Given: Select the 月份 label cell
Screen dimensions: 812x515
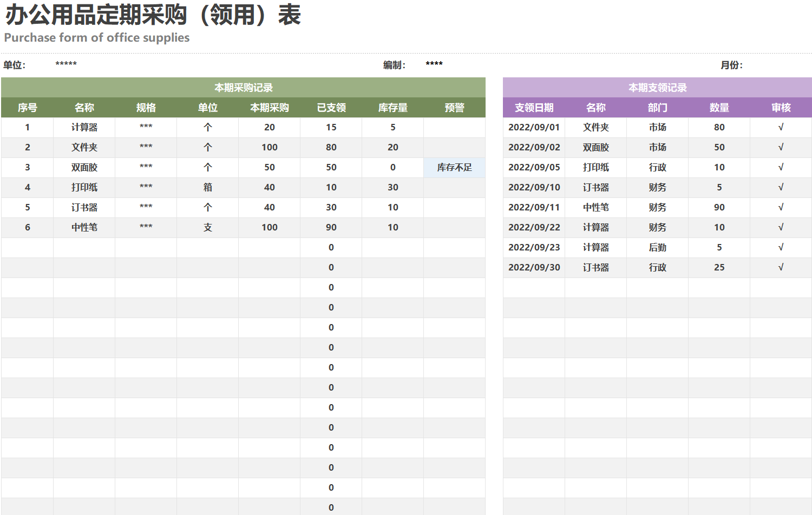Looking at the screenshot, I should (731, 65).
